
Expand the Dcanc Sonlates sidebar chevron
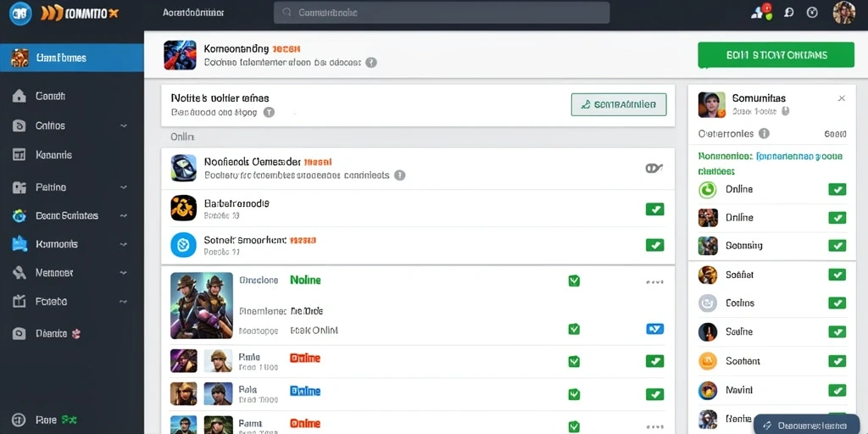(123, 216)
